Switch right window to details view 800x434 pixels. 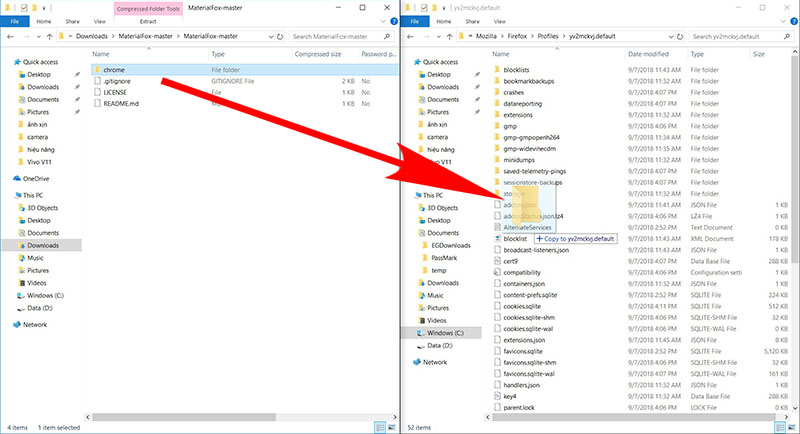pos(780,427)
